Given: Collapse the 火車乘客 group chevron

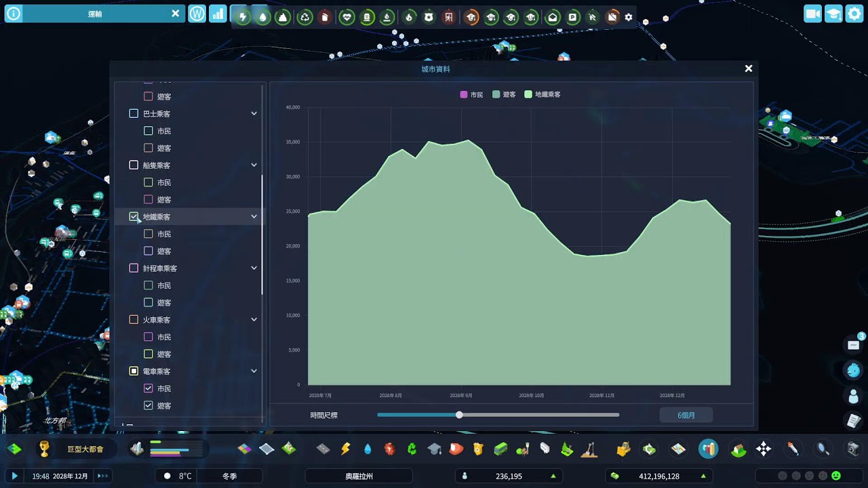Looking at the screenshot, I should click(254, 320).
